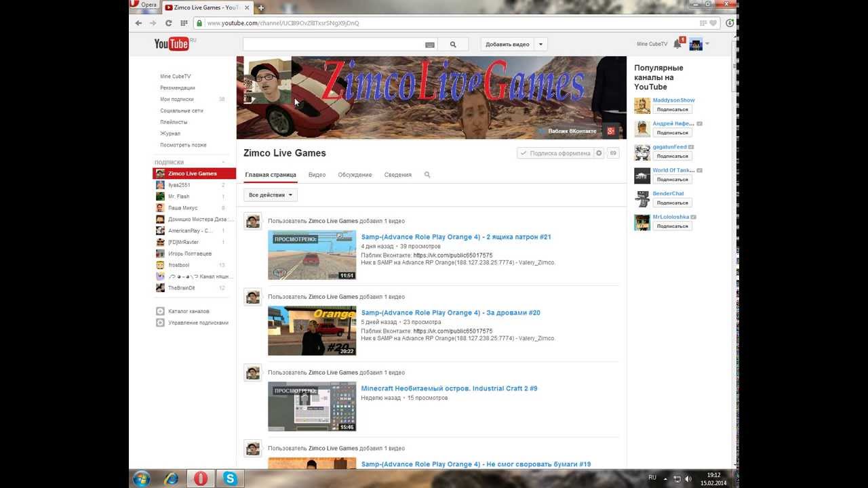Switch to the Обсуждение channel tab

click(355, 175)
